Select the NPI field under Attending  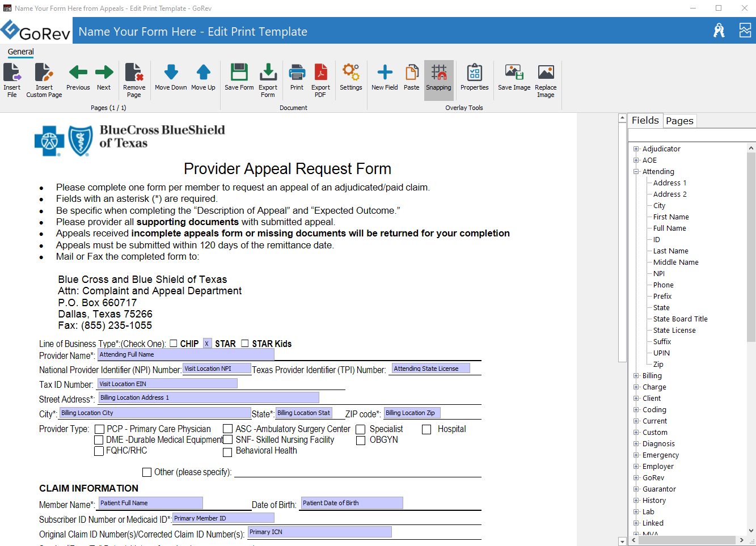[x=658, y=273]
